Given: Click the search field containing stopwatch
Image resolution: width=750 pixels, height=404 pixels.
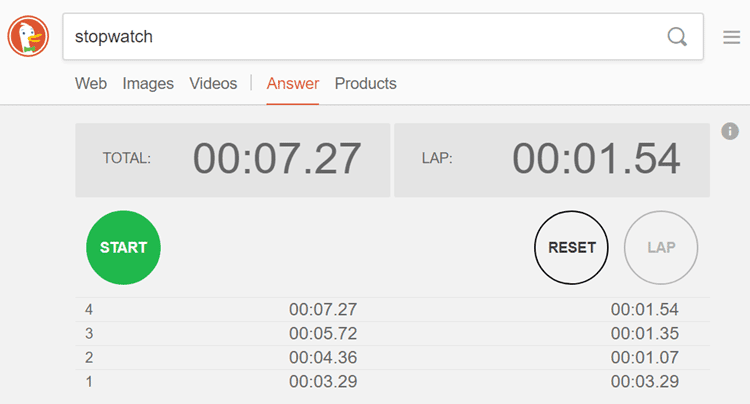Looking at the screenshot, I should pyautogui.click(x=360, y=37).
